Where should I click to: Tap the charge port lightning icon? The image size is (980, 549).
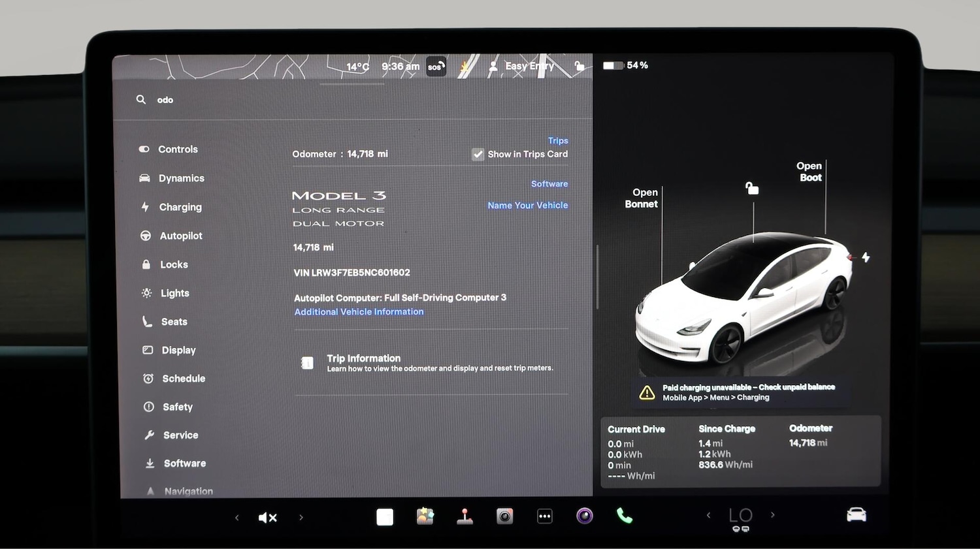[866, 257]
